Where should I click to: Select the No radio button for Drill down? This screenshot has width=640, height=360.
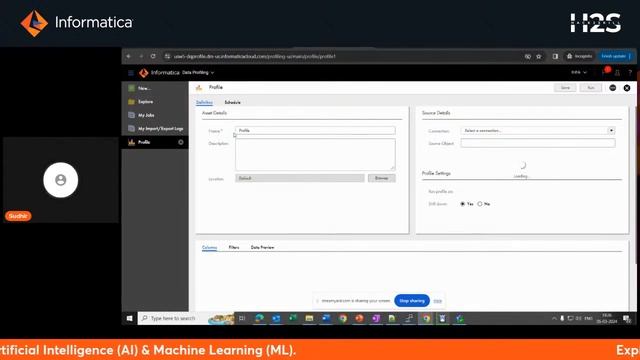click(480, 204)
